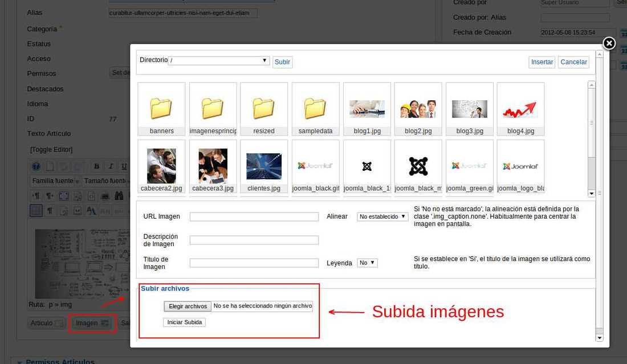Select the cabecera3.jpg image
Viewport: 627px width, 364px height.
[213, 166]
